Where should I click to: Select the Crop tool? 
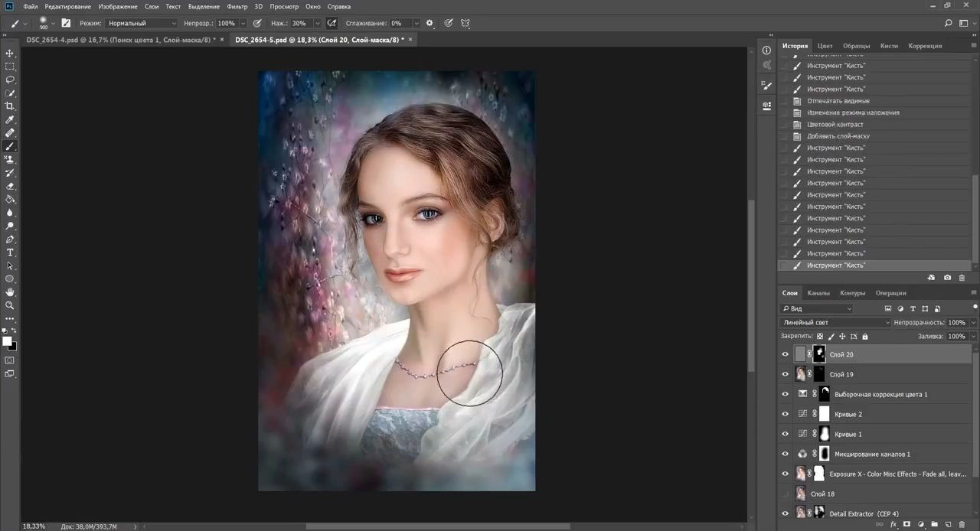(10, 106)
